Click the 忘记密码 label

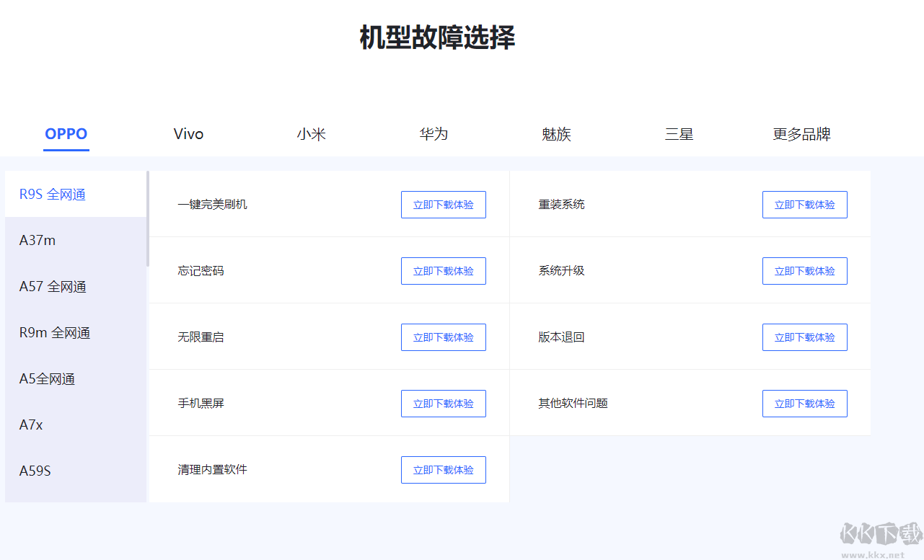pos(201,271)
